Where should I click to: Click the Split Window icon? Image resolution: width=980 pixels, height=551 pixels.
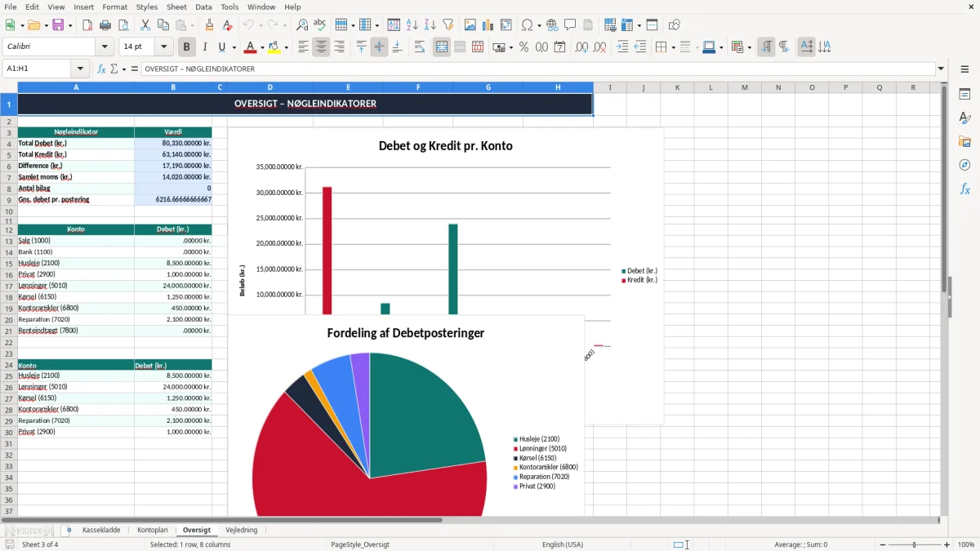(652, 25)
